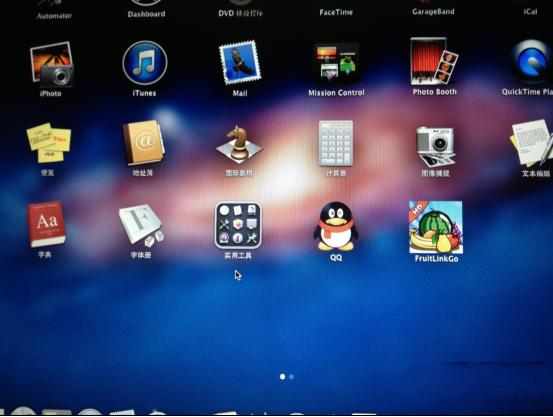Open the Font Book app
Viewport: 553px width, 417px height.
click(142, 225)
